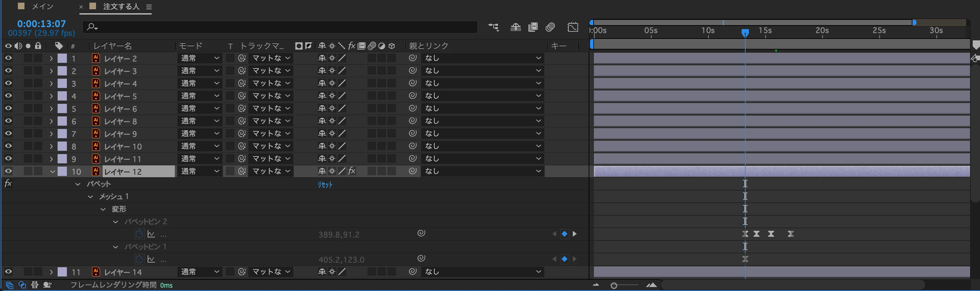Click graph icon for Puppet Pin 1 position

coord(151,259)
